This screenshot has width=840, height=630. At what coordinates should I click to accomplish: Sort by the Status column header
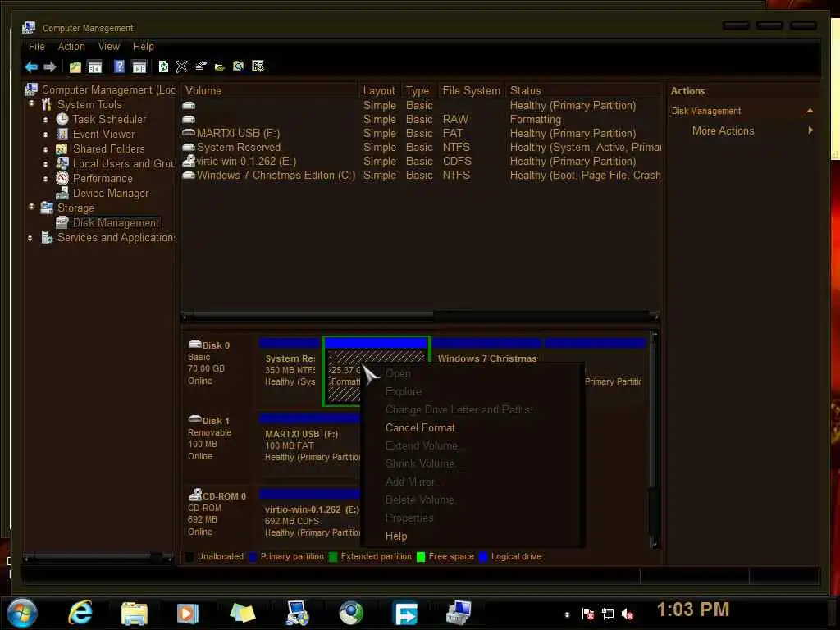click(x=584, y=90)
